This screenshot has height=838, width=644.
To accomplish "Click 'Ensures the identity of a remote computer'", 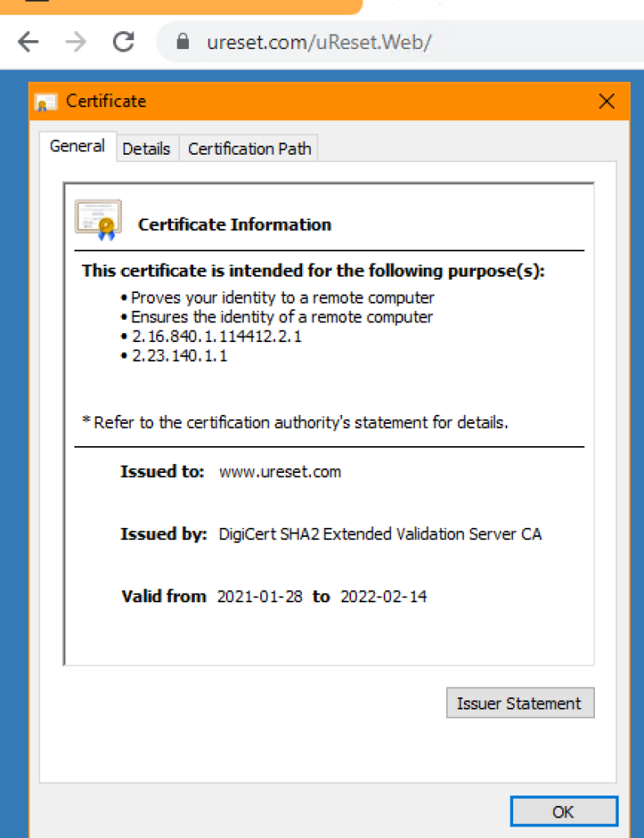I will tap(281, 317).
